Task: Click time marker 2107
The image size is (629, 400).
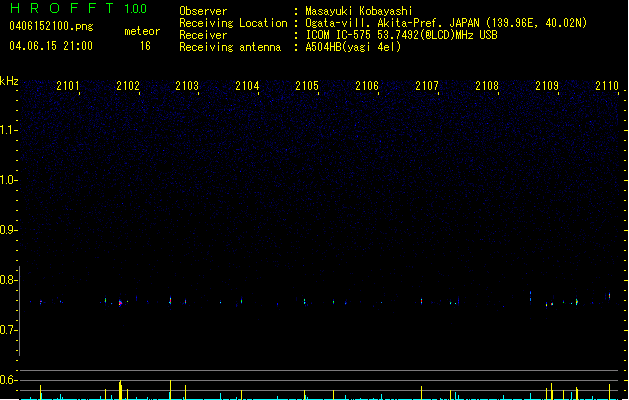Action: pos(427,86)
